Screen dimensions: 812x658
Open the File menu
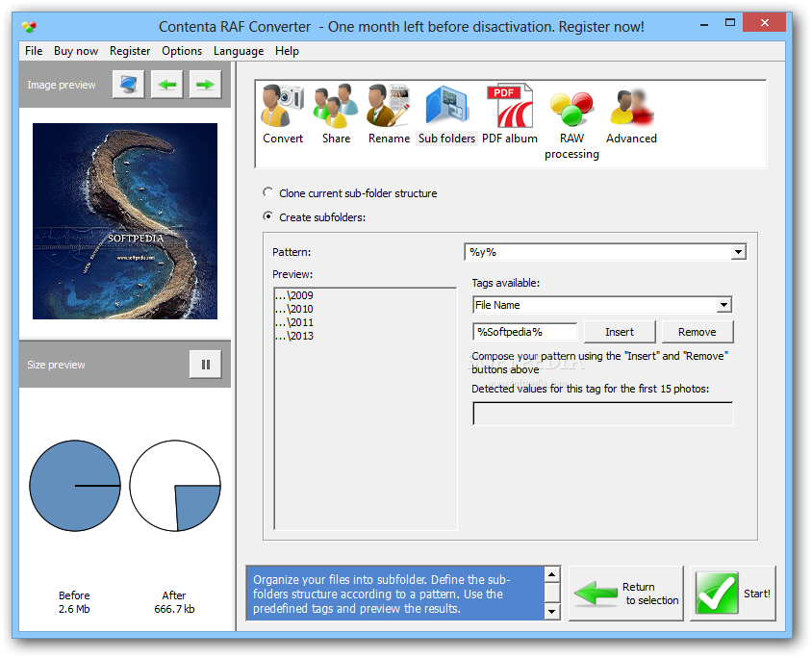point(34,51)
